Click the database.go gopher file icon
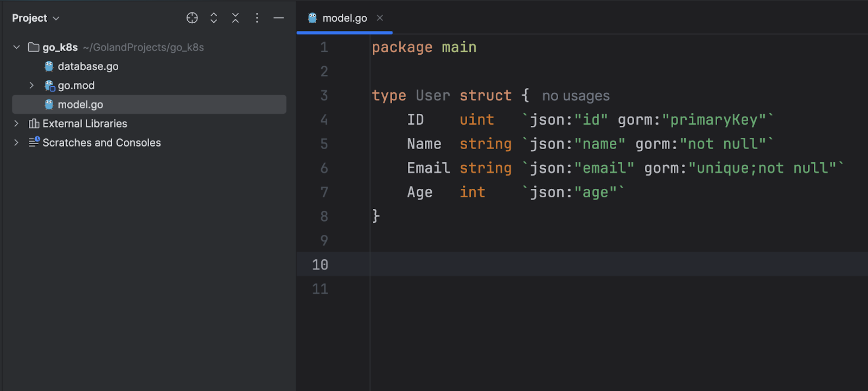868x391 pixels. coord(49,66)
